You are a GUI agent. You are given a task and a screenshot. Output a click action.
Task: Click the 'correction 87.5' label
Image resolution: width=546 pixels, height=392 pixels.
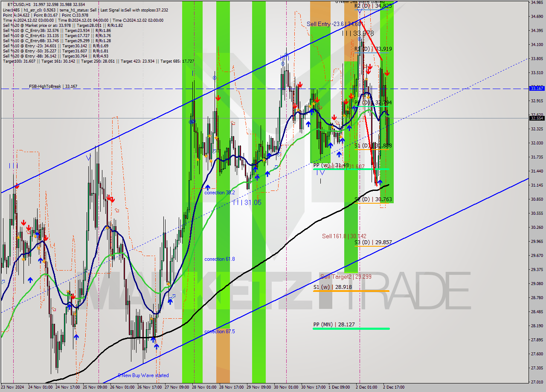pos(220,331)
